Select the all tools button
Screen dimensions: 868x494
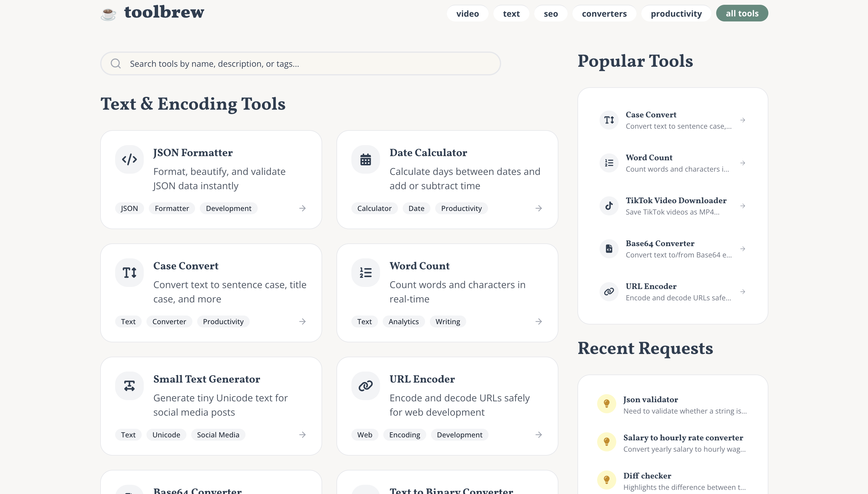coord(742,13)
